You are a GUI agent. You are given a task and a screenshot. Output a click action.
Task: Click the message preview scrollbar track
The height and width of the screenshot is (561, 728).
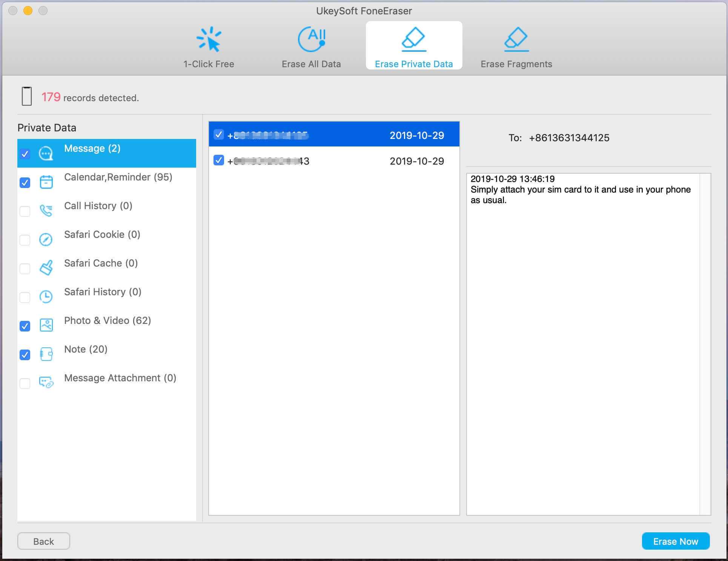click(x=705, y=344)
